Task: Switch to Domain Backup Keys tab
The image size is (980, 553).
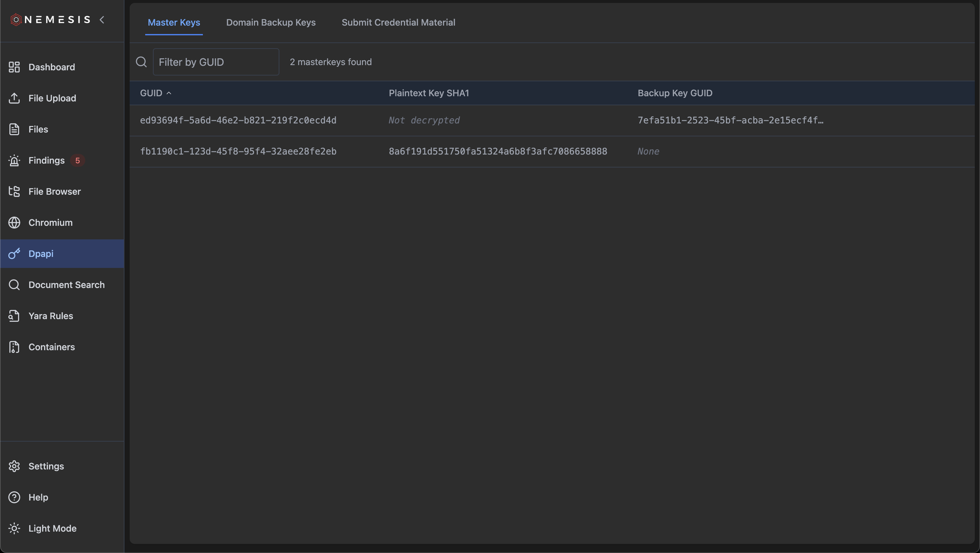Action: point(271,22)
